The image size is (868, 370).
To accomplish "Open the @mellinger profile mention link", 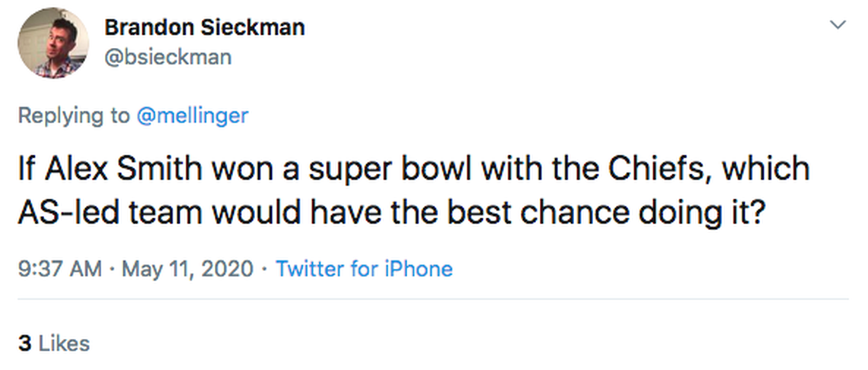I will [192, 115].
